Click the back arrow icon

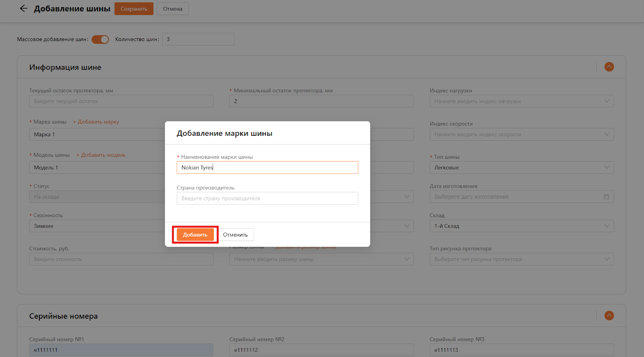pos(24,8)
